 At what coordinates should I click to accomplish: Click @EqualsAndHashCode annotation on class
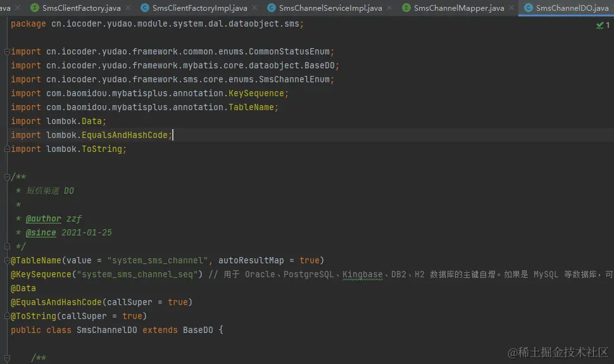[x=56, y=302]
